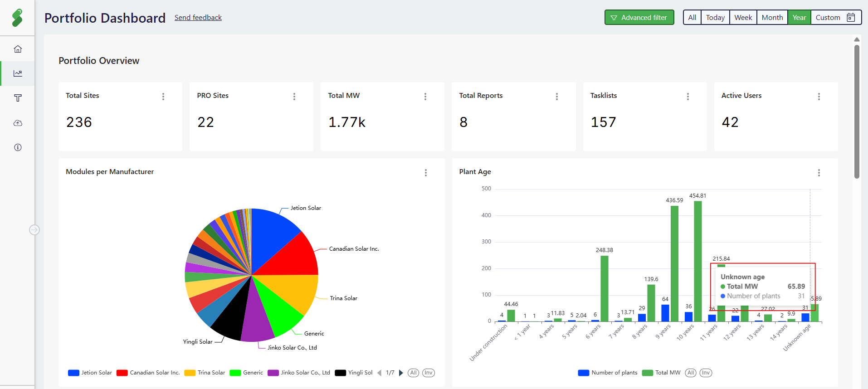Open the T-shaped sidebar icon
Screen dimensions: 868x389
tap(18, 98)
